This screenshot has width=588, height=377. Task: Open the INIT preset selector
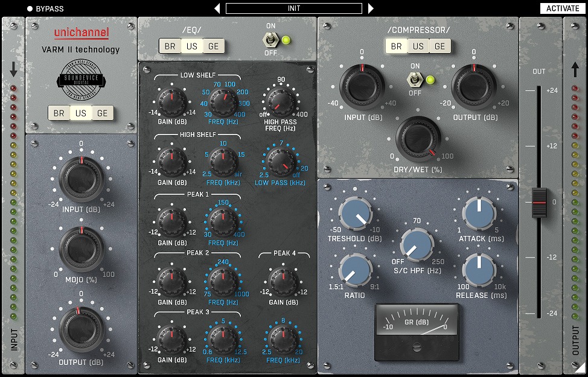click(294, 8)
